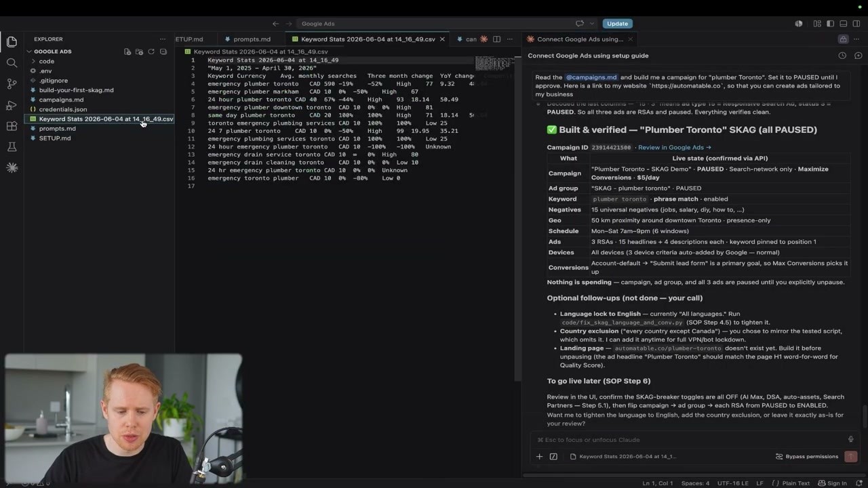The image size is (868, 488).
Task: Open prompts.md in the Explorer
Action: pos(57,128)
